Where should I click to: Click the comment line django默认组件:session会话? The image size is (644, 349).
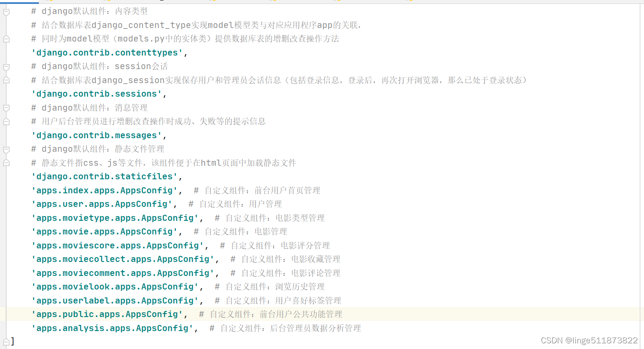[x=100, y=66]
